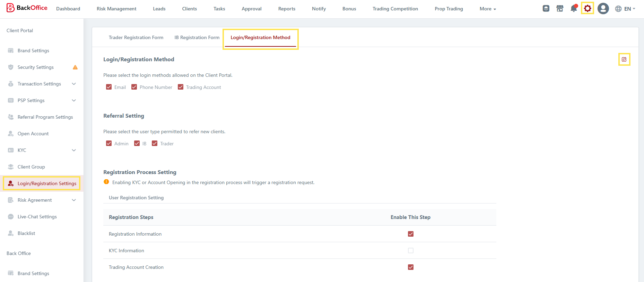Screen dimensions: 644x282
Task: Go to Risk Management page
Action: (x=116, y=9)
